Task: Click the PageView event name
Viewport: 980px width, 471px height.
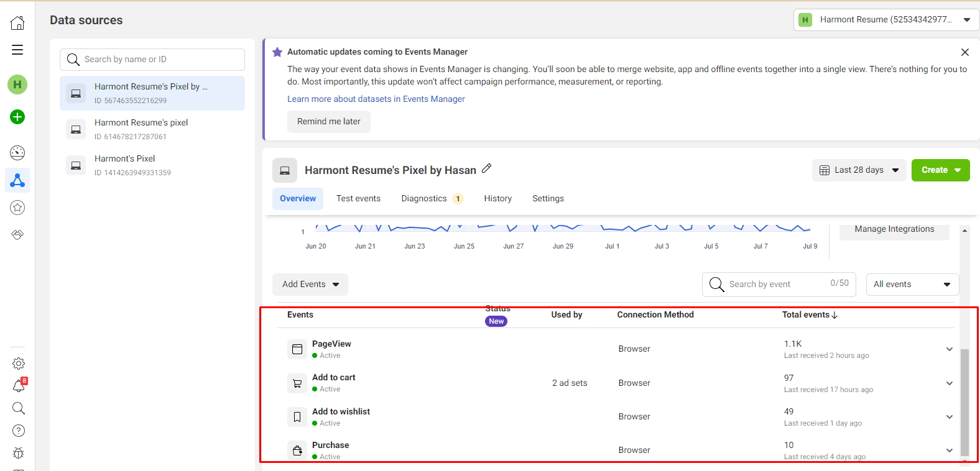Action: [331, 344]
